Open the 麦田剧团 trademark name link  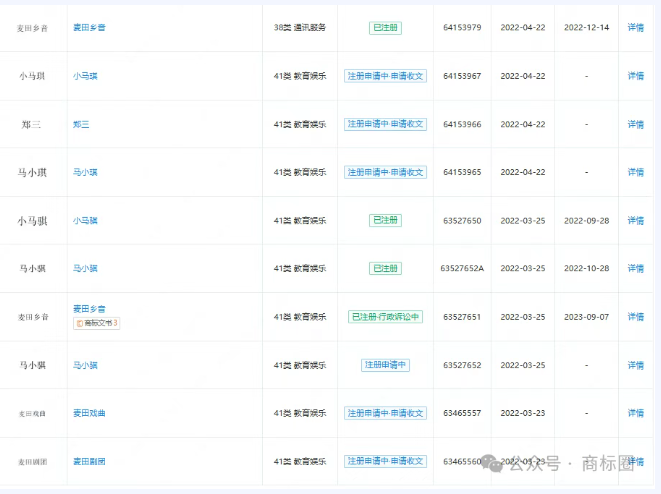(x=89, y=461)
